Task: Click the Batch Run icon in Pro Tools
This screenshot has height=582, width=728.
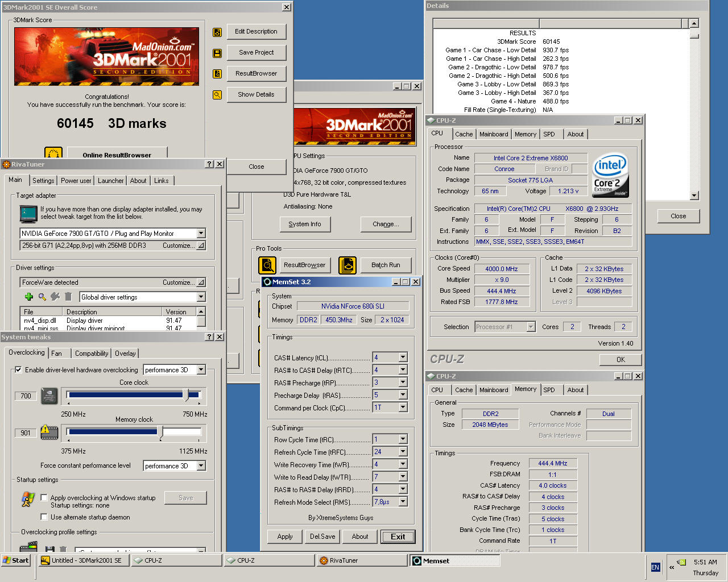Action: (348, 265)
